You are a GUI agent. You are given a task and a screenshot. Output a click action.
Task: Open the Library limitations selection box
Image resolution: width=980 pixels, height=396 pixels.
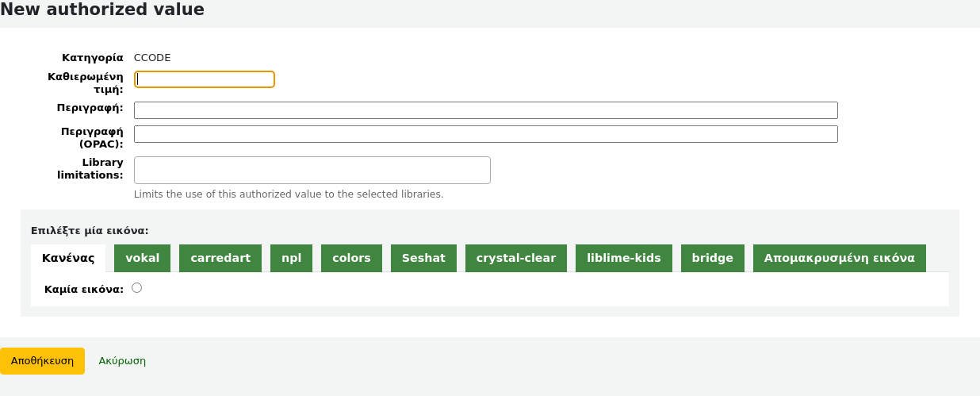click(312, 170)
